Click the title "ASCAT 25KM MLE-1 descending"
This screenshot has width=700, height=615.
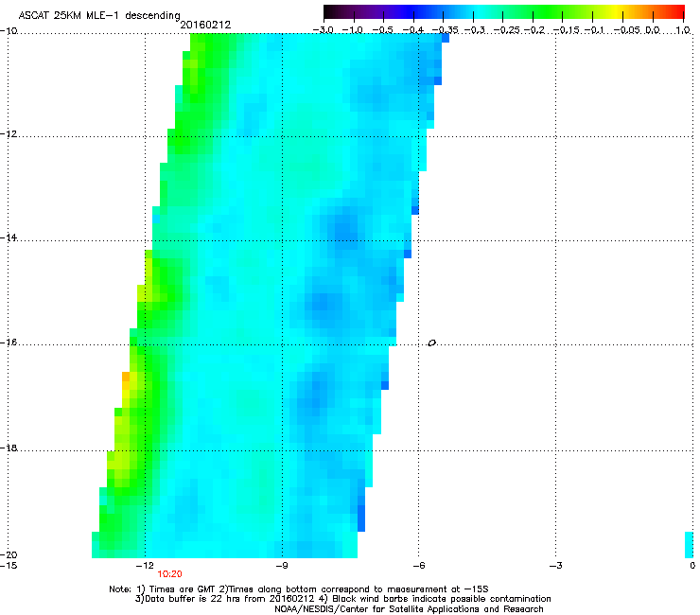[x=99, y=15]
